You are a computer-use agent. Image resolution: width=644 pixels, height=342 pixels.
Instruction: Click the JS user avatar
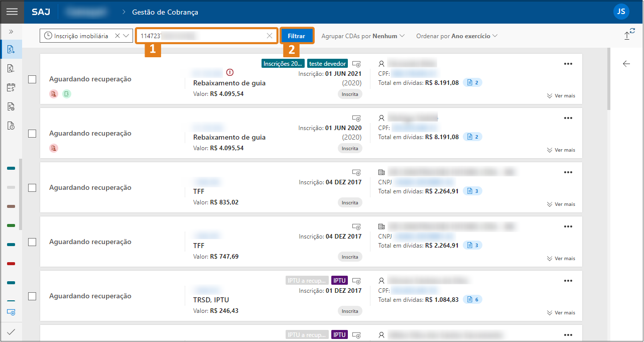pos(621,12)
